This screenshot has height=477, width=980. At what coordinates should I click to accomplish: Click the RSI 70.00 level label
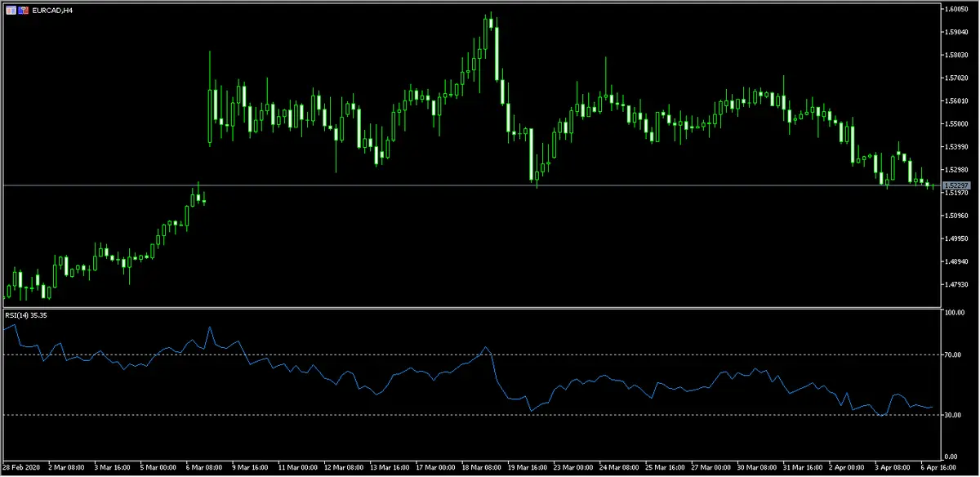(951, 354)
